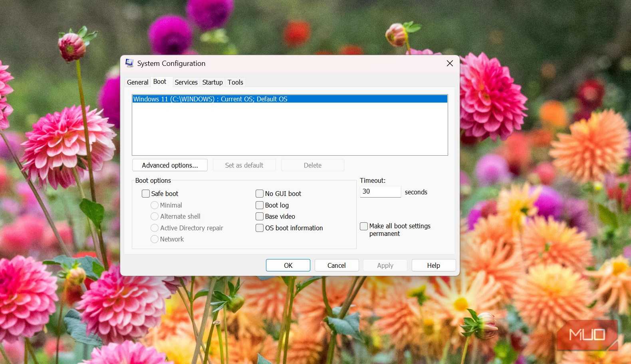Click the System Configuration window title text

[x=171, y=63]
